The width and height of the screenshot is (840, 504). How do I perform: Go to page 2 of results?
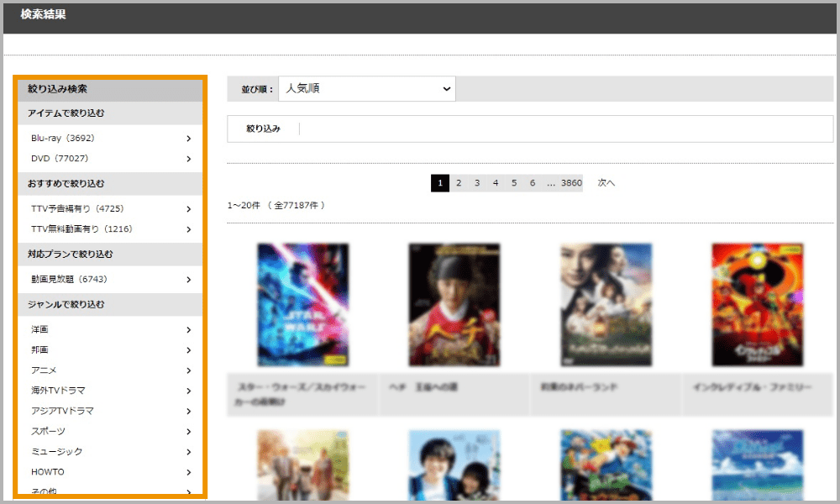459,183
